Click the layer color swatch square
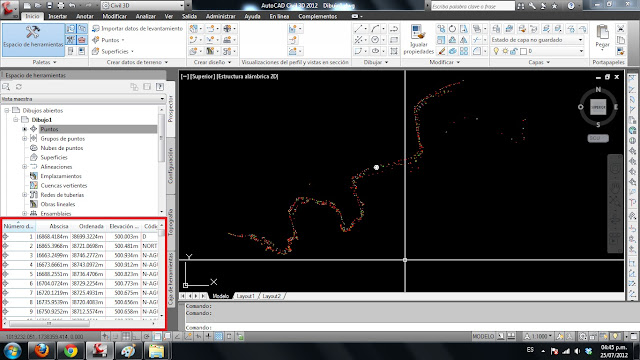The image size is (640, 360). [x=523, y=51]
